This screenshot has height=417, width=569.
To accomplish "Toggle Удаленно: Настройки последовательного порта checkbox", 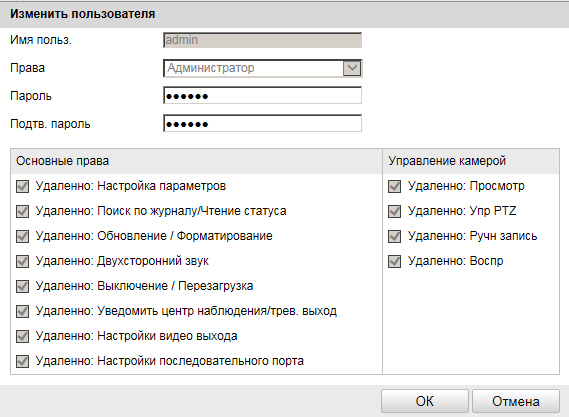I will [22, 361].
